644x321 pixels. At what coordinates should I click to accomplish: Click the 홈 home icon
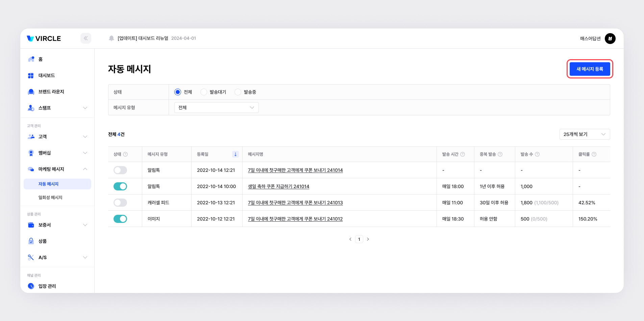coord(31,59)
